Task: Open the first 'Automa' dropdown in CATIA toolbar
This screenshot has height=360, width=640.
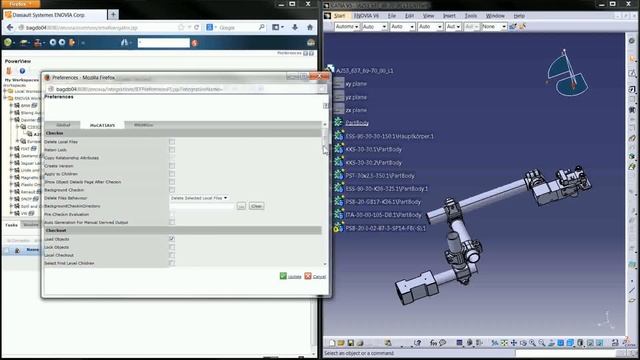Action: point(347,27)
